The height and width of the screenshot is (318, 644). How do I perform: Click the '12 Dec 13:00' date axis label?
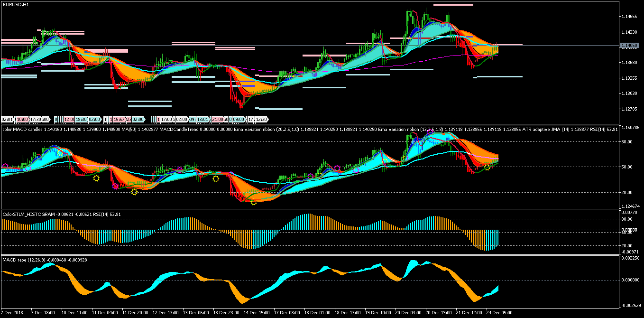pos(166,313)
